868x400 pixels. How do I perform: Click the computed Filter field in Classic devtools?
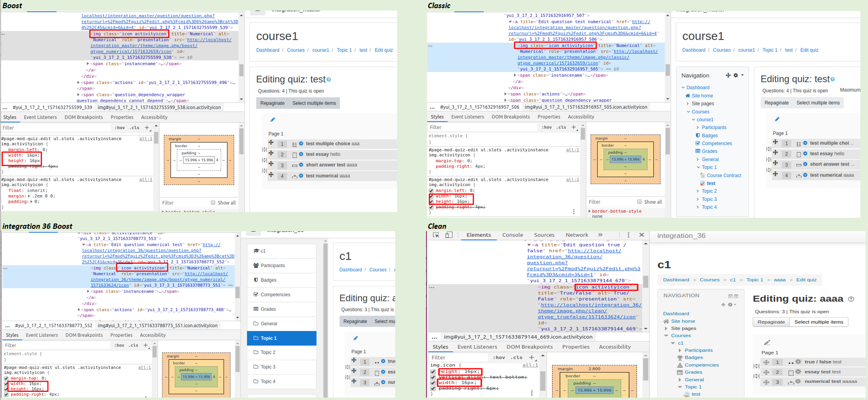(612, 202)
